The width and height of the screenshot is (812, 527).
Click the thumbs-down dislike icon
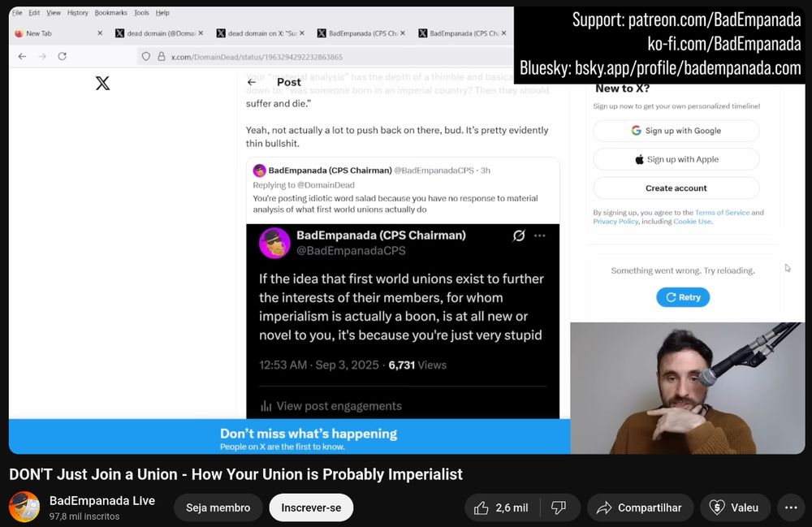coord(559,507)
